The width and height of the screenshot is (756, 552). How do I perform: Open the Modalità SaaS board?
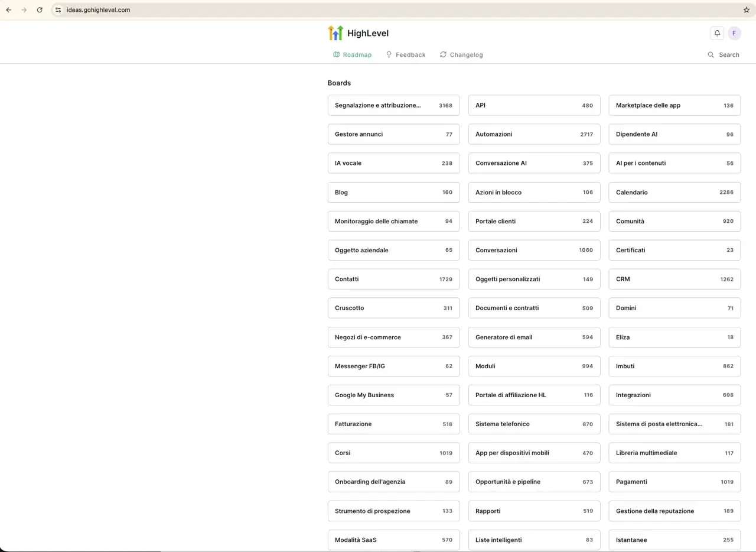(x=393, y=540)
